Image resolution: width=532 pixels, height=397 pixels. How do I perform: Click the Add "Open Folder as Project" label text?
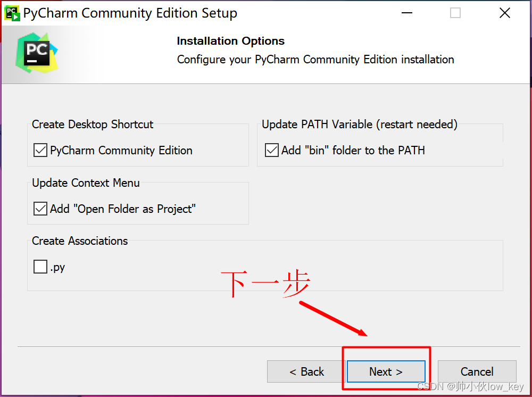tap(123, 209)
